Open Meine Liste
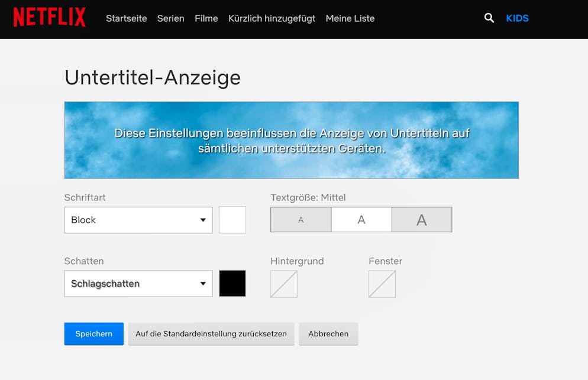Viewport: 588px width, 380px height. coord(350,18)
